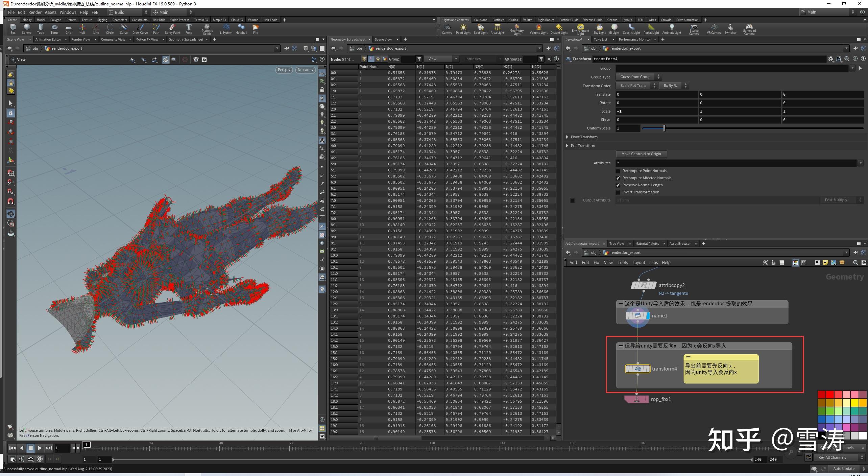Screen dimensions: 868x476
Task: Select the Metaball shelf tool
Action: [241, 29]
